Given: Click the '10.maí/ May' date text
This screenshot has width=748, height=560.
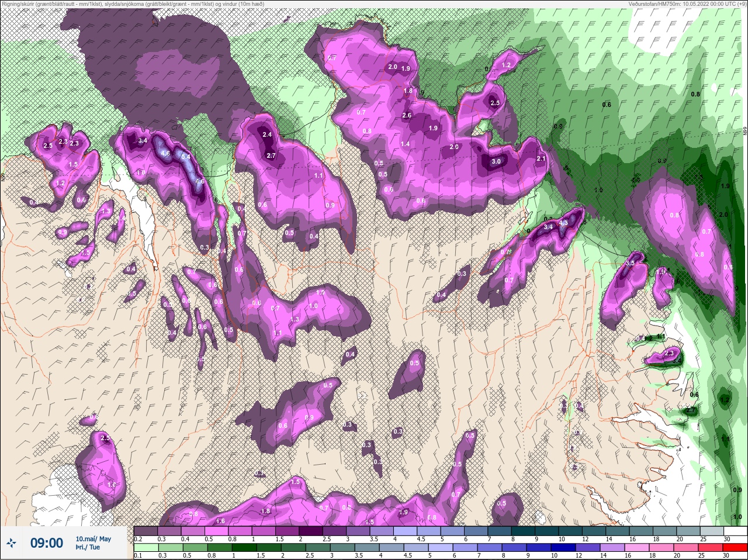Looking at the screenshot, I should click(x=93, y=539).
